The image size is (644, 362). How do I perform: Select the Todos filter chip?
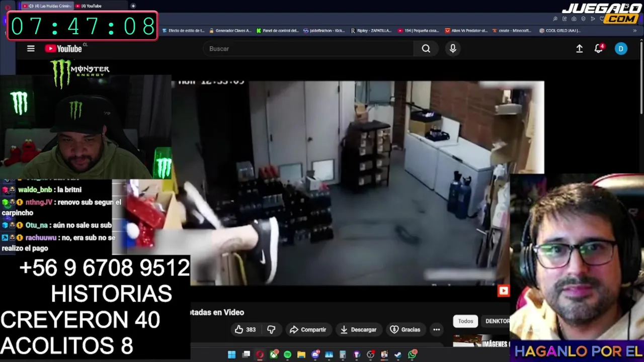tap(465, 321)
